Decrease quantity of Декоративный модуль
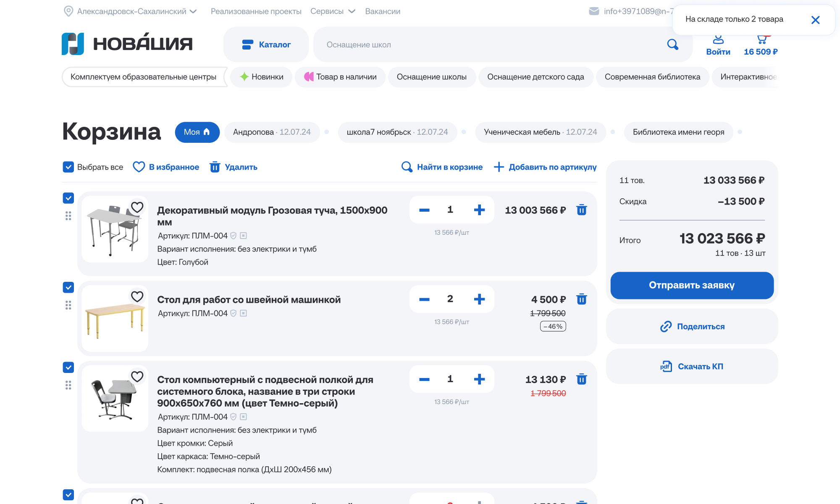The width and height of the screenshot is (840, 504). (424, 210)
